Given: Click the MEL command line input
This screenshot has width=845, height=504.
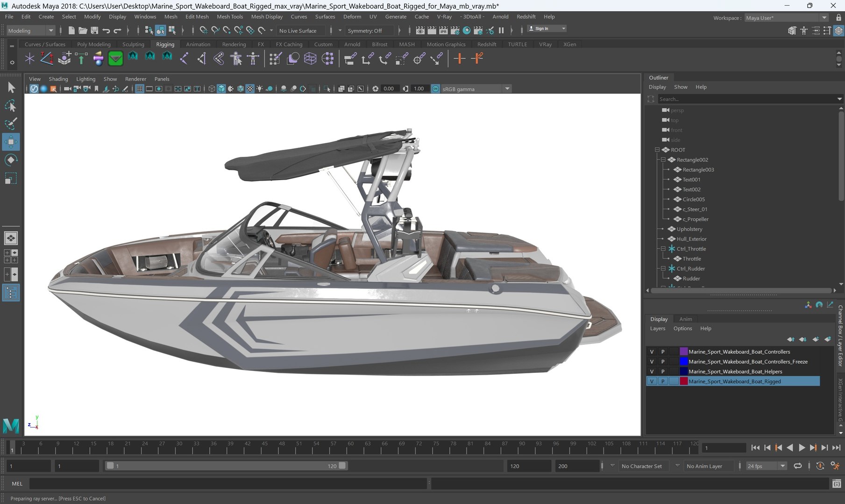Looking at the screenshot, I should [x=228, y=484].
